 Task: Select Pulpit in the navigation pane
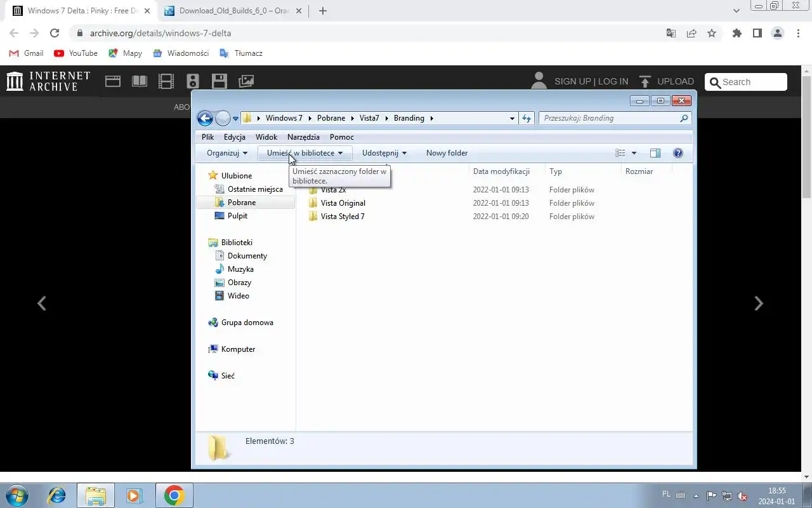(237, 216)
